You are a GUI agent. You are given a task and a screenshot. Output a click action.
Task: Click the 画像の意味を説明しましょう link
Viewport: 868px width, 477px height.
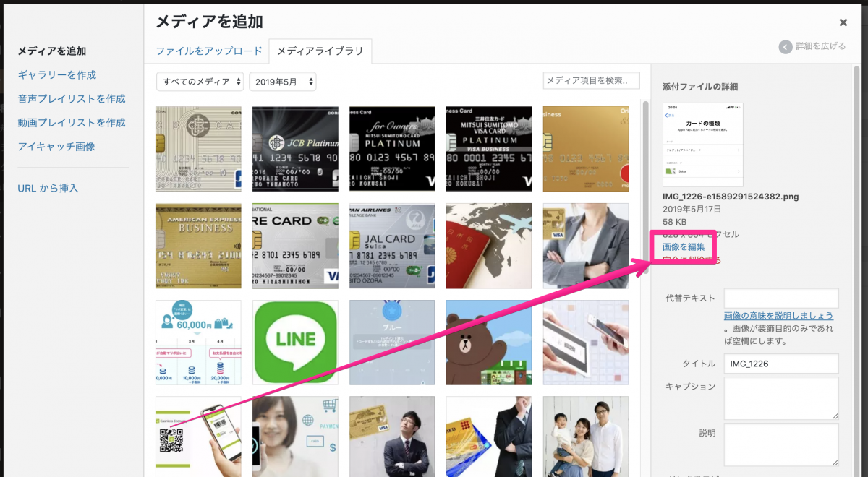[x=778, y=316]
